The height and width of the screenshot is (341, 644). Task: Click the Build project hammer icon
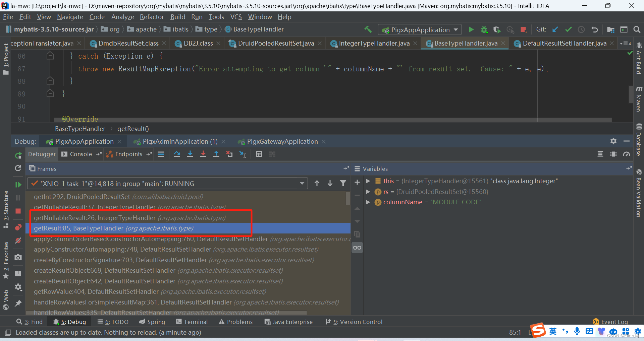[x=368, y=29]
